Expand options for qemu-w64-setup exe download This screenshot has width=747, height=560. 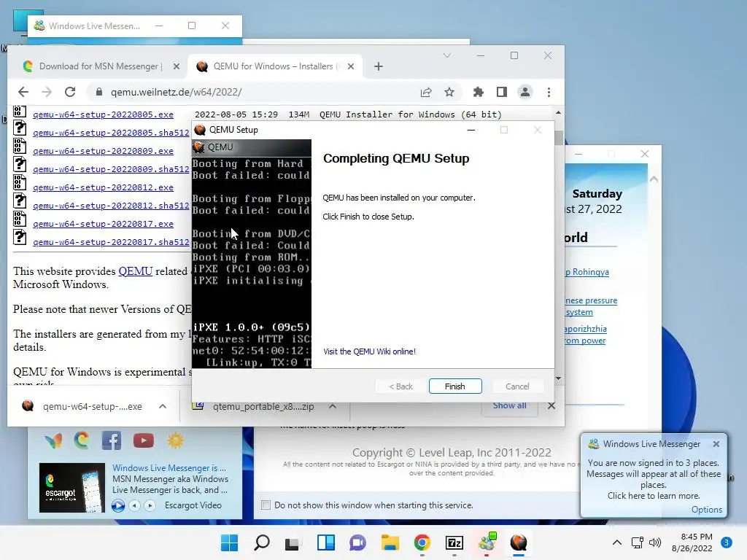(x=163, y=406)
